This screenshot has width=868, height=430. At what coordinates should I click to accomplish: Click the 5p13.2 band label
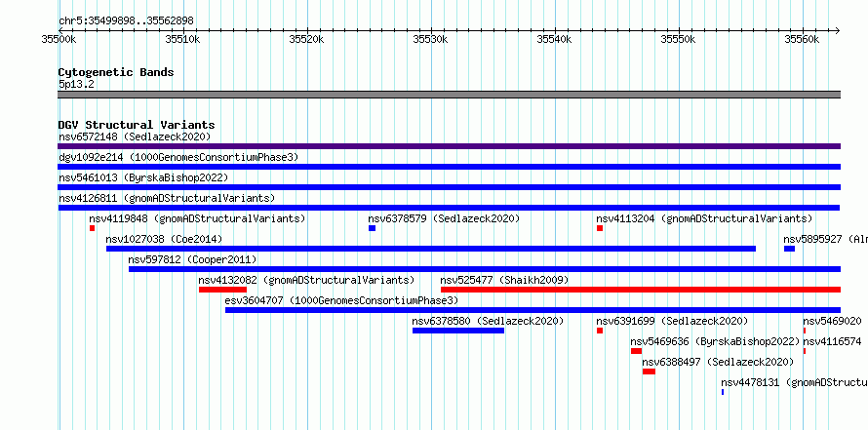click(x=76, y=85)
